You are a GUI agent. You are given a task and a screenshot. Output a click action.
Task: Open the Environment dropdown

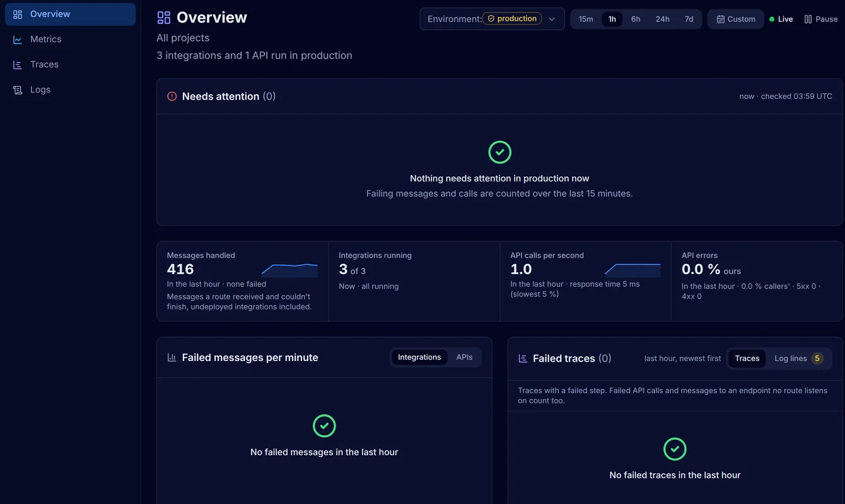point(492,19)
